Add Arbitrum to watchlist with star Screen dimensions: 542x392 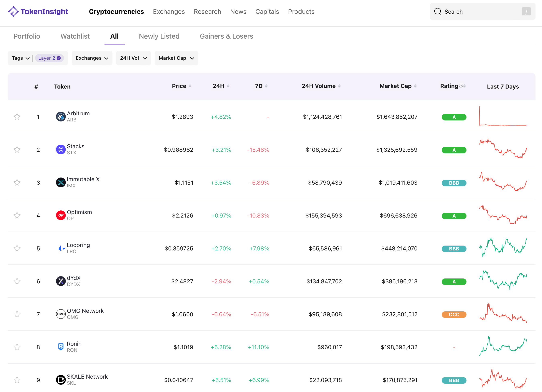pos(17,117)
